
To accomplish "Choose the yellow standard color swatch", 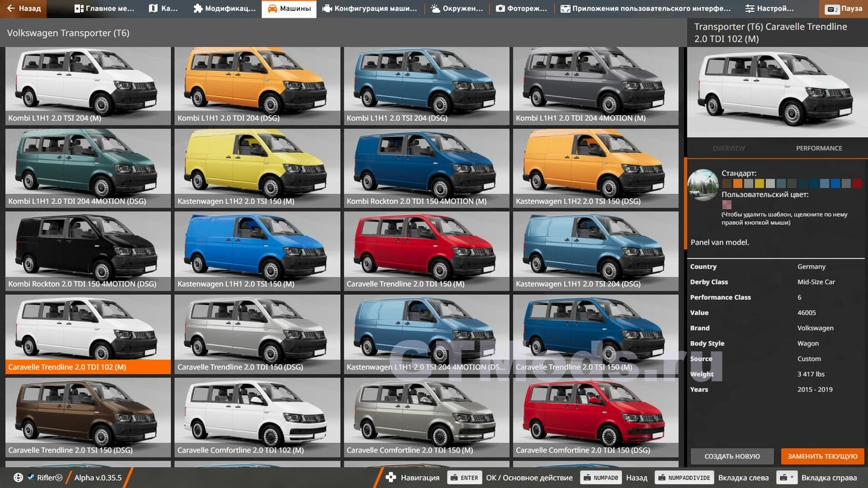I will pos(759,184).
